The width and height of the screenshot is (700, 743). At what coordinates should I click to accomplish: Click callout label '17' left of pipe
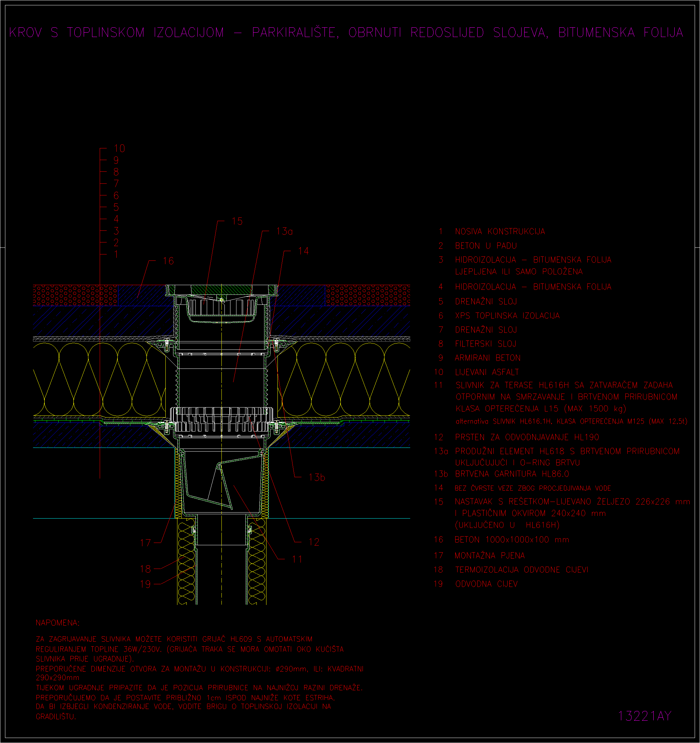[145, 543]
